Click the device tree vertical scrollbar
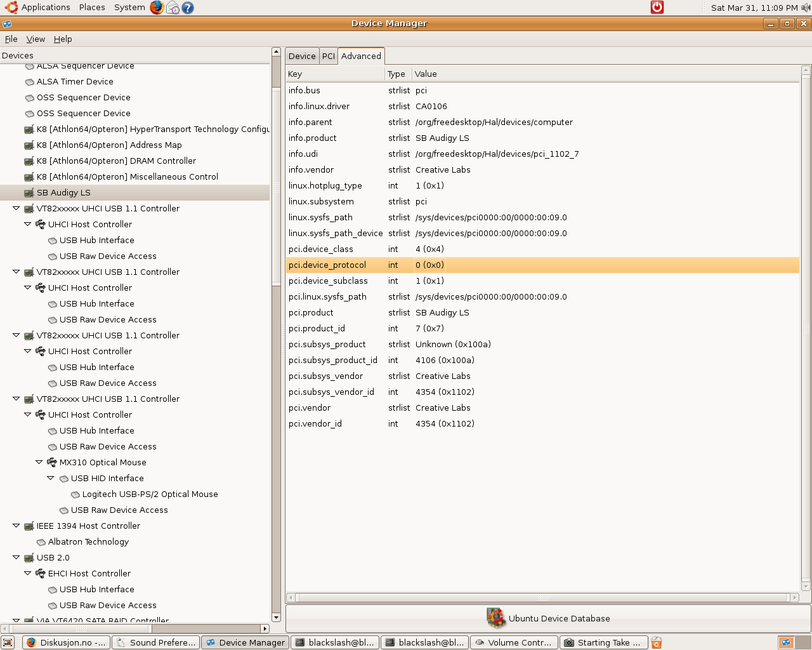This screenshot has width=812, height=650. (x=276, y=185)
